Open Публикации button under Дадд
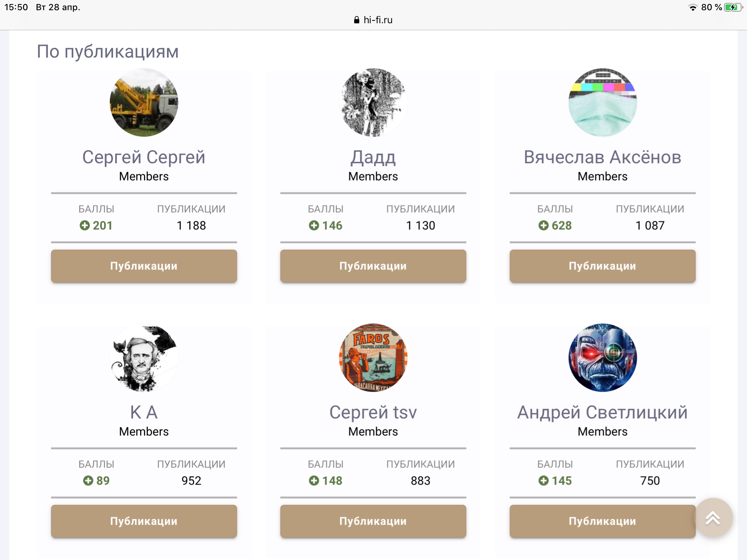 click(x=373, y=266)
